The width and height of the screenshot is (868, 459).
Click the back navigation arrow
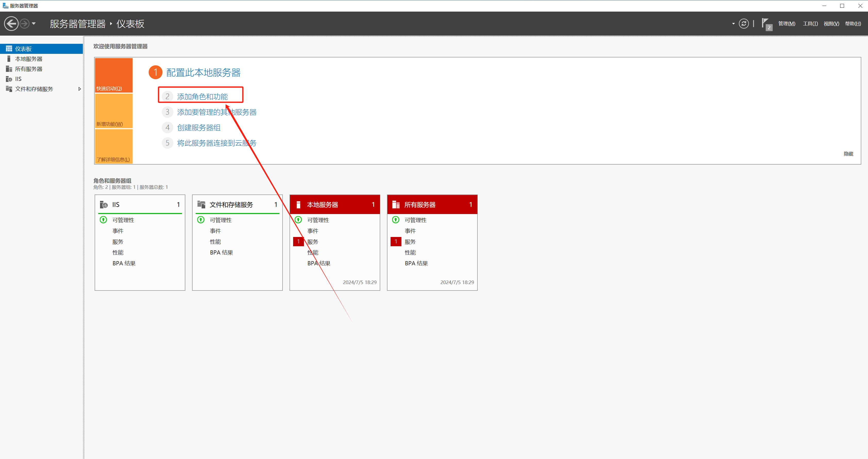click(11, 24)
